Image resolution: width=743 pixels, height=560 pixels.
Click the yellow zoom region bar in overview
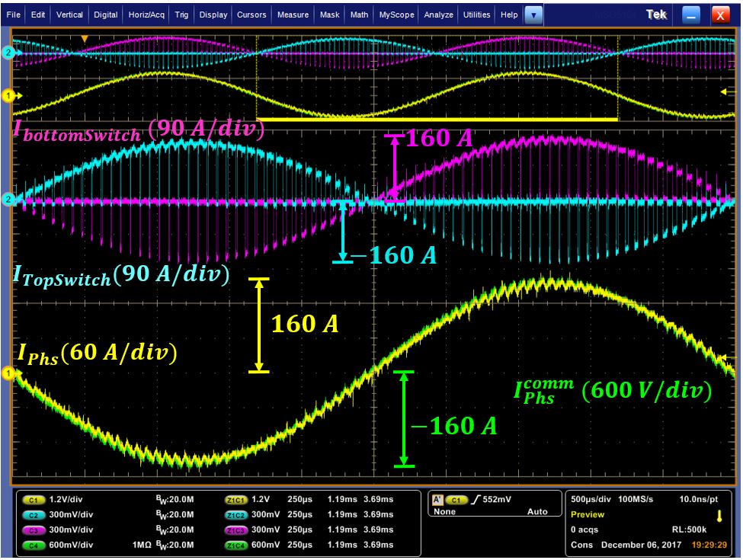tap(437, 120)
